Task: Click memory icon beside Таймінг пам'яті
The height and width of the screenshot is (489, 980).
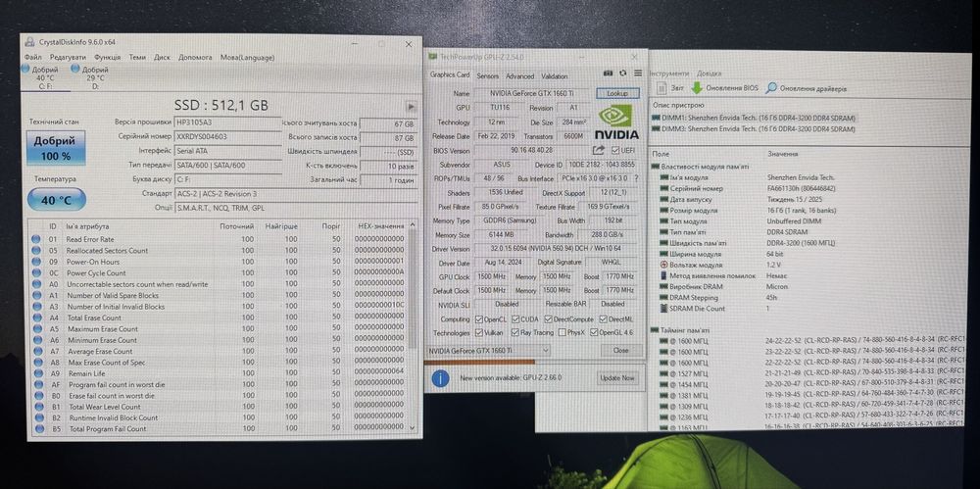Action: 656,329
